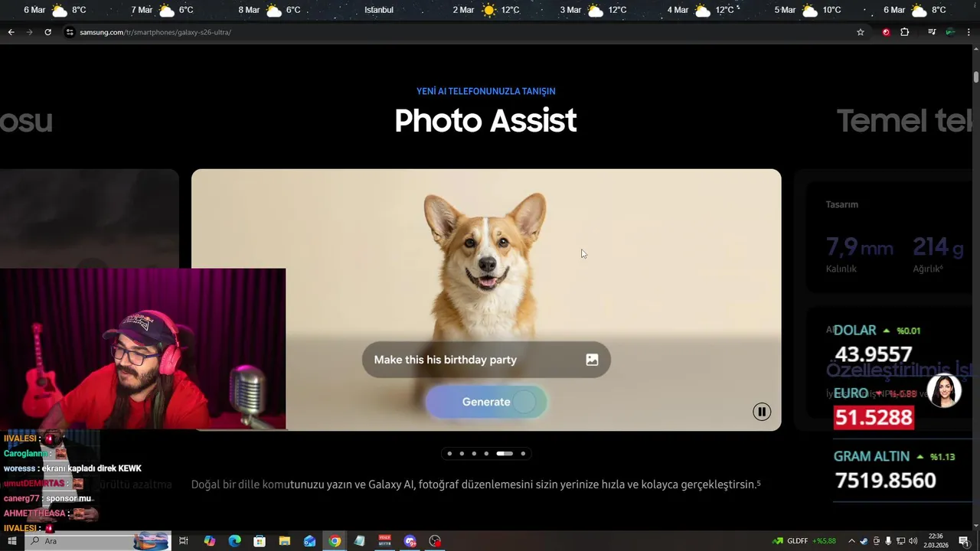Click the Generate button
This screenshot has width=980, height=551.
click(x=486, y=402)
